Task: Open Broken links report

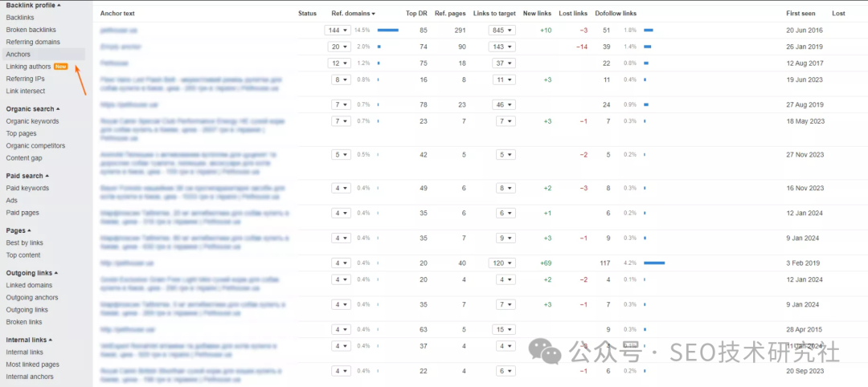Action: (x=24, y=322)
